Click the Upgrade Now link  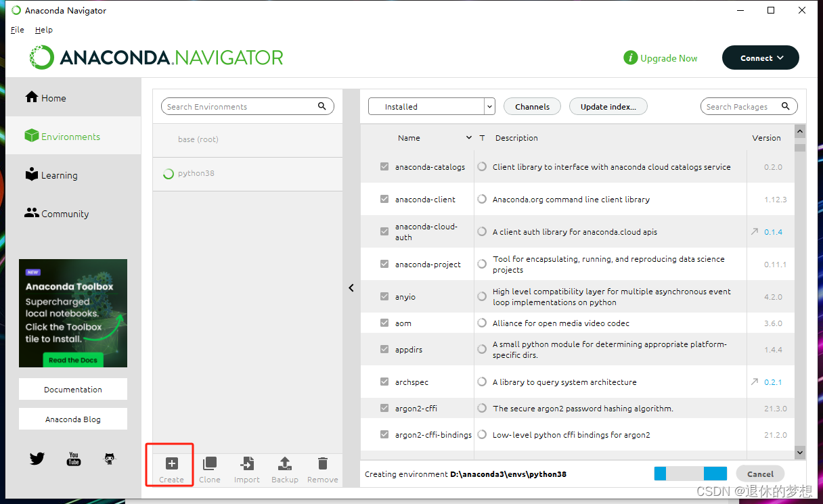(669, 58)
